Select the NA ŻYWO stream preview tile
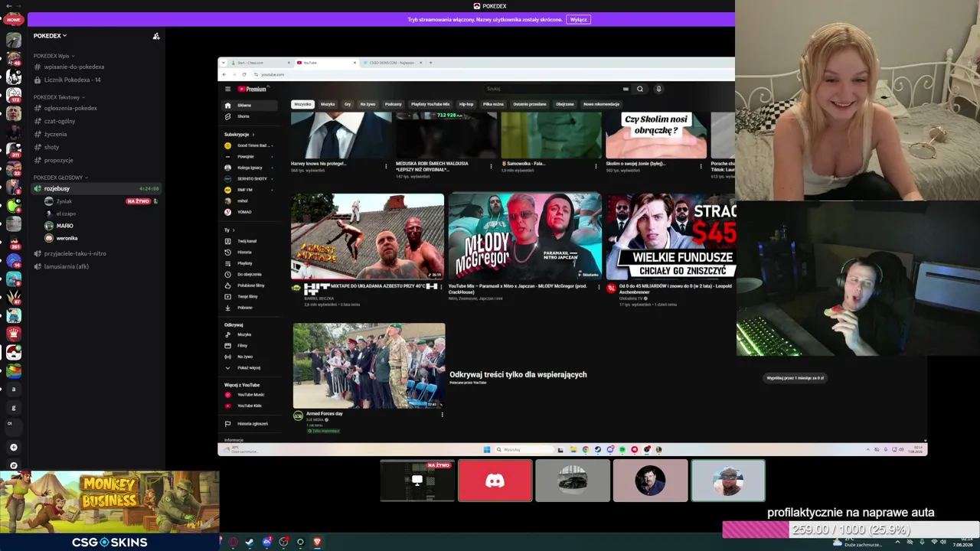 tap(417, 481)
